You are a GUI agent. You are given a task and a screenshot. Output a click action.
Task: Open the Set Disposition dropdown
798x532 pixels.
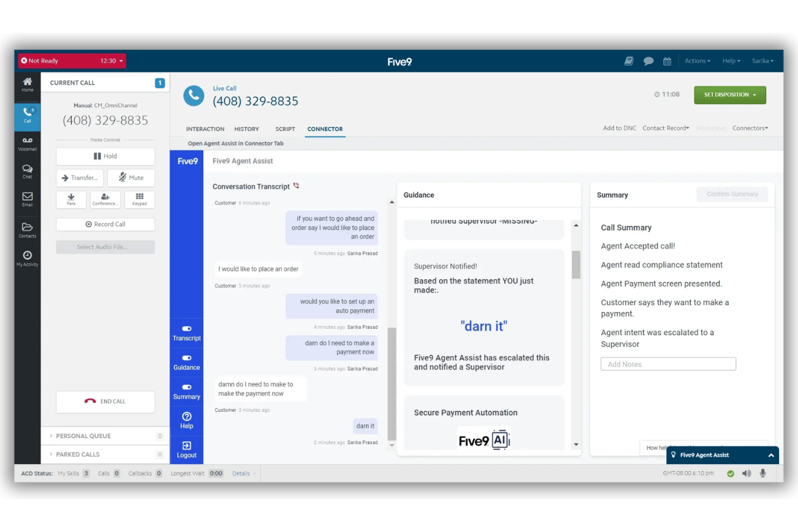[x=730, y=95]
